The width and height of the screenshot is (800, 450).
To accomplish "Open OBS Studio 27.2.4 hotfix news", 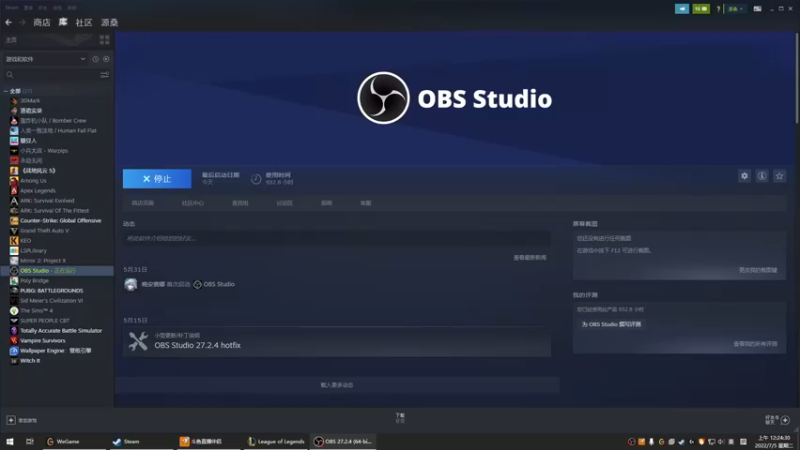I will pos(337,341).
